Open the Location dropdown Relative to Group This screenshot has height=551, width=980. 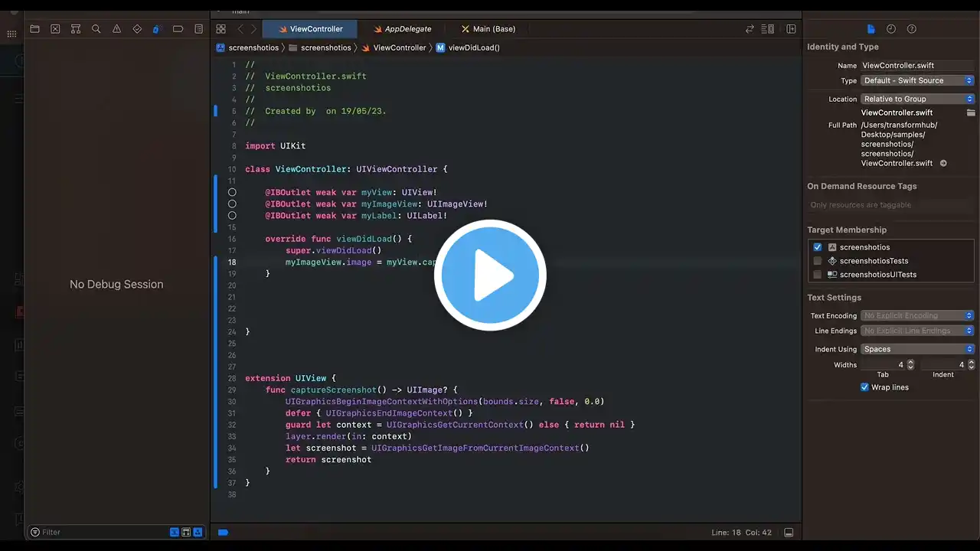[x=918, y=99]
